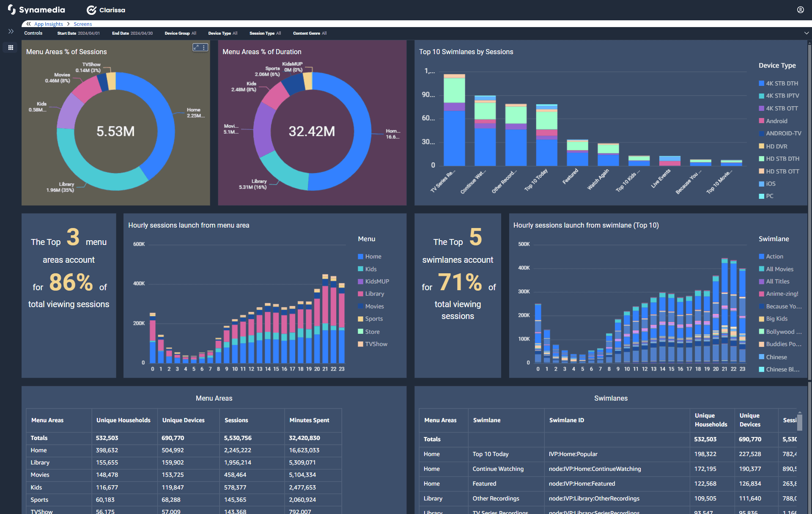
Task: Click the Synamedia logo
Action: 36,10
